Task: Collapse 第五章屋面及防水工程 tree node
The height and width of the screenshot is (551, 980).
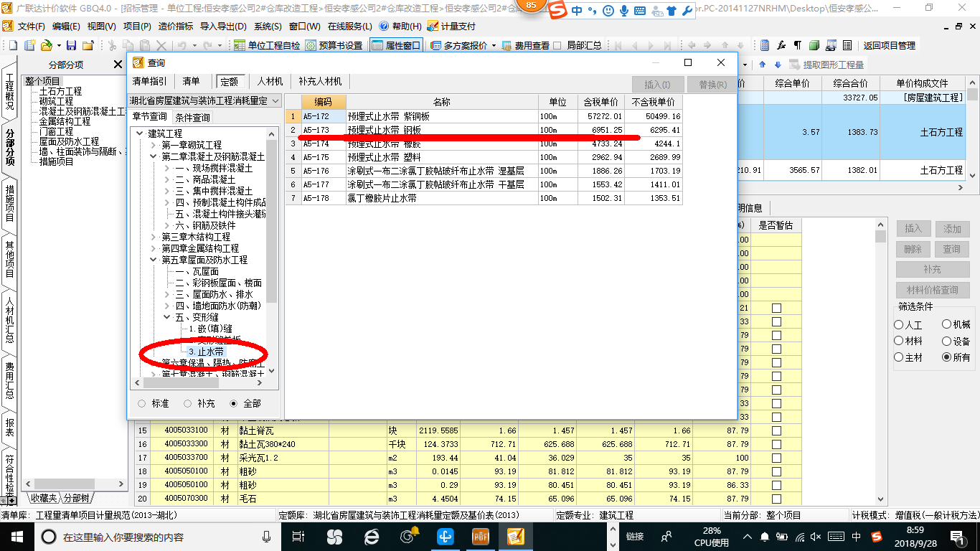Action: 153,260
